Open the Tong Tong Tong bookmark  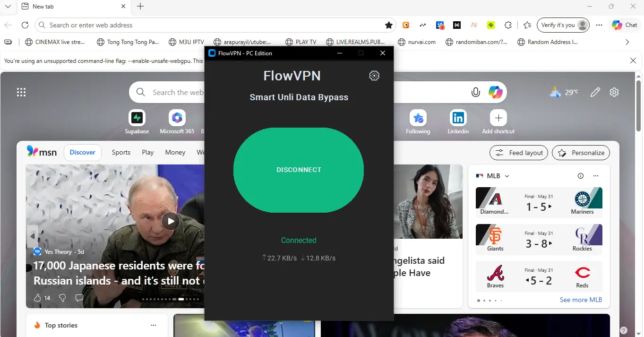128,42
